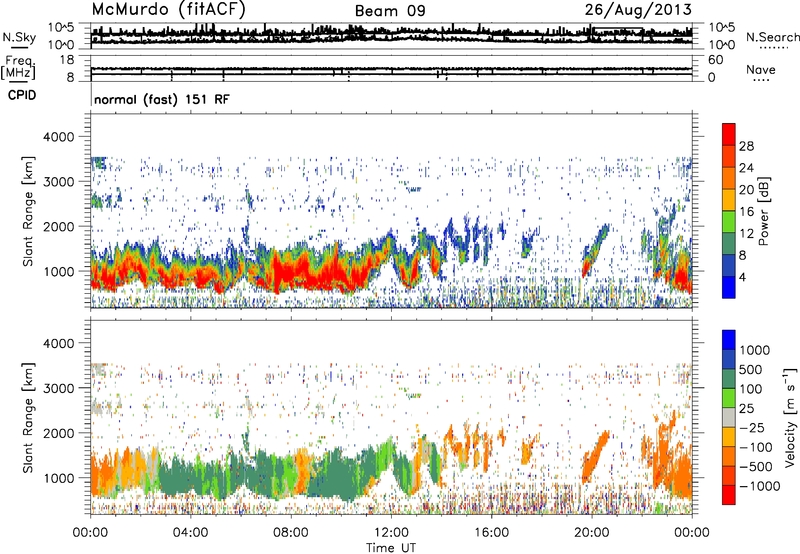Click the red top segment of power colorbar
This screenshot has height=554, width=800.
click(x=729, y=135)
